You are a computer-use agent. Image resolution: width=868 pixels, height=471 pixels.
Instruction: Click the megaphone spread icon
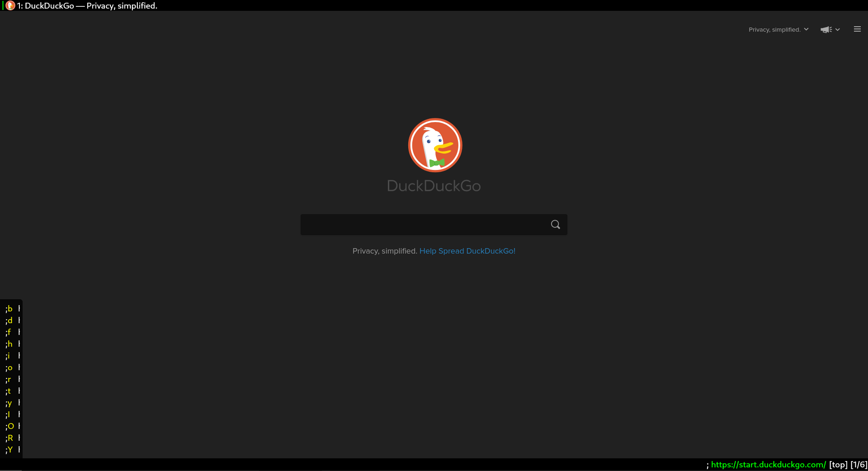[826, 29]
